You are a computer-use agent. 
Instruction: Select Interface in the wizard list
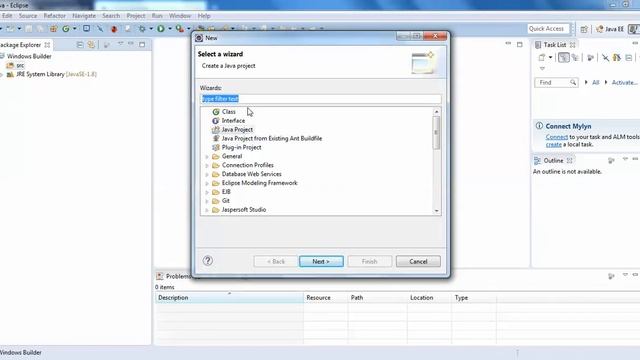(233, 120)
